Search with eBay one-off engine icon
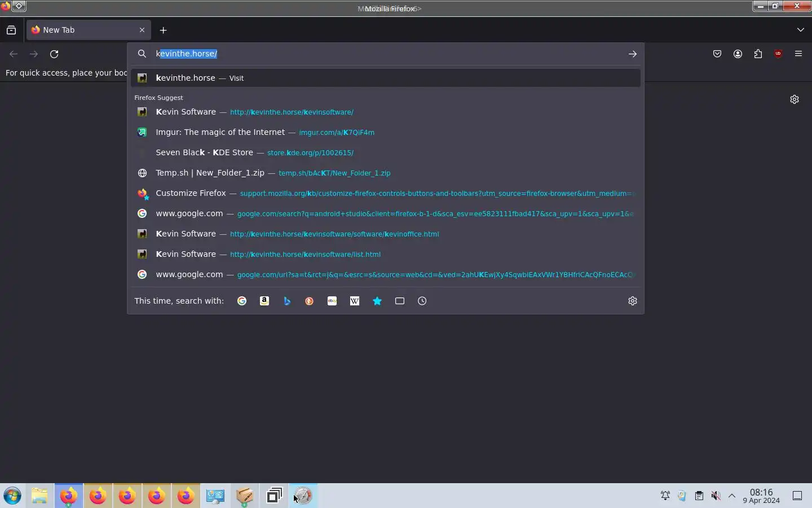 pos(332,301)
